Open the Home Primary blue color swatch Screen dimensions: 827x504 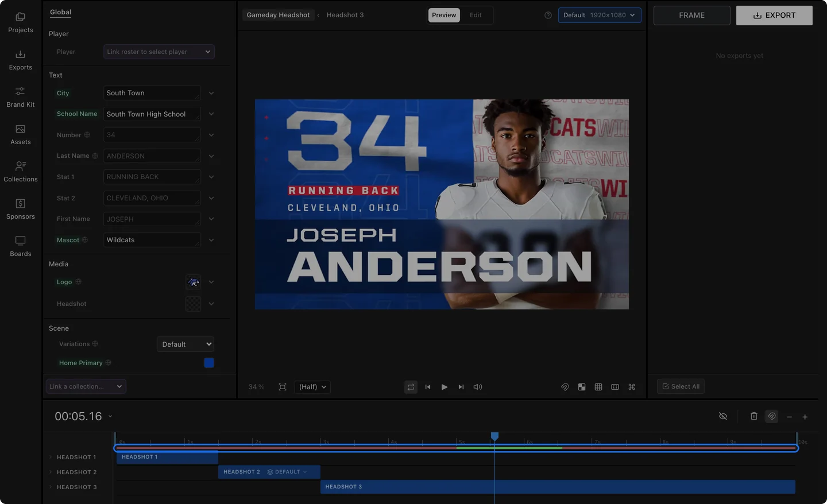209,363
